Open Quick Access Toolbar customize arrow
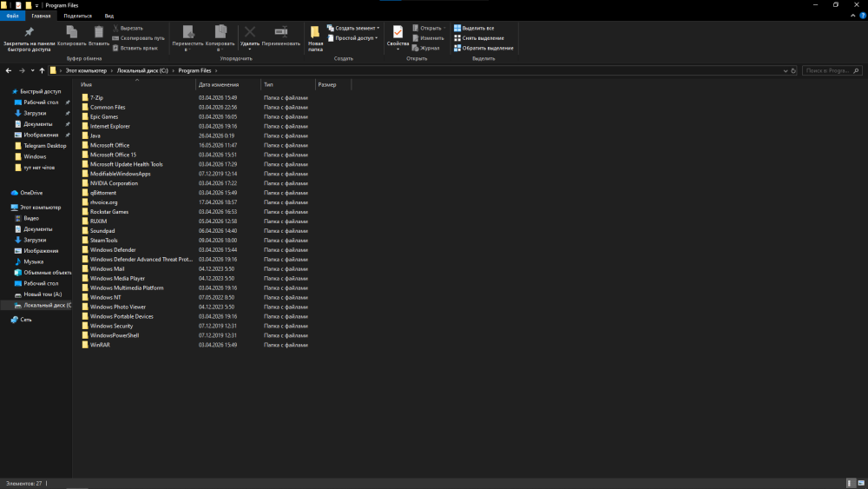Image resolution: width=868 pixels, height=489 pixels. tap(36, 5)
